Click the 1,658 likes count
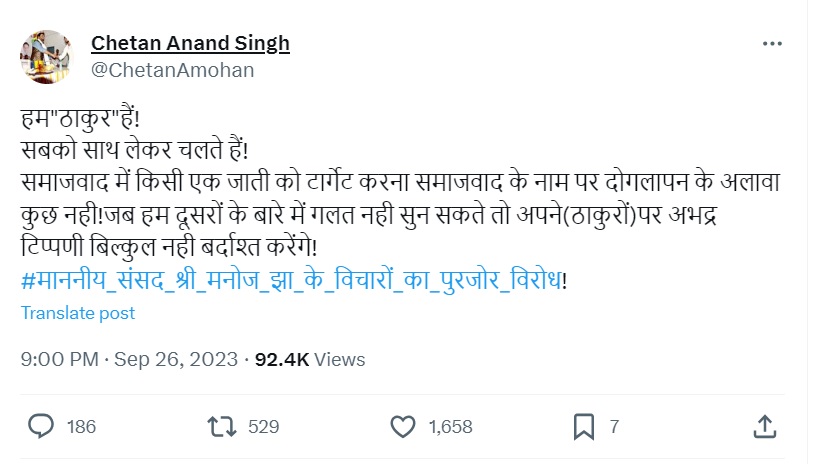The image size is (815, 469). pos(450,427)
